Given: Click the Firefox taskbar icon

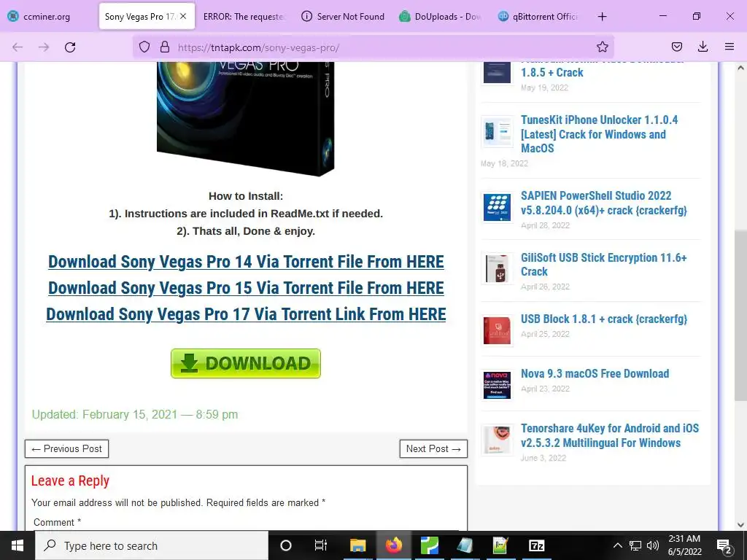Looking at the screenshot, I should tap(393, 545).
